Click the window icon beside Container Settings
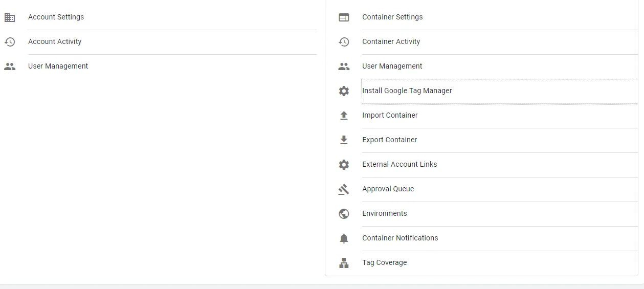The height and width of the screenshot is (289, 644). tap(344, 17)
